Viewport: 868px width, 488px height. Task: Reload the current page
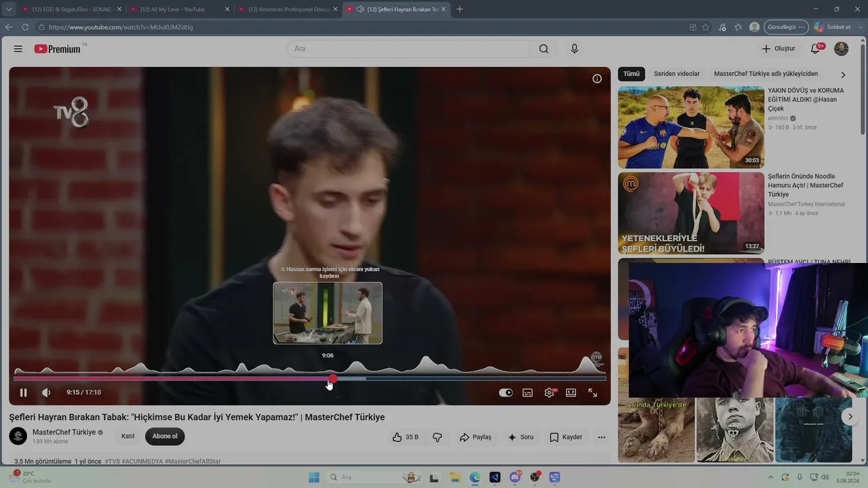pos(25,27)
